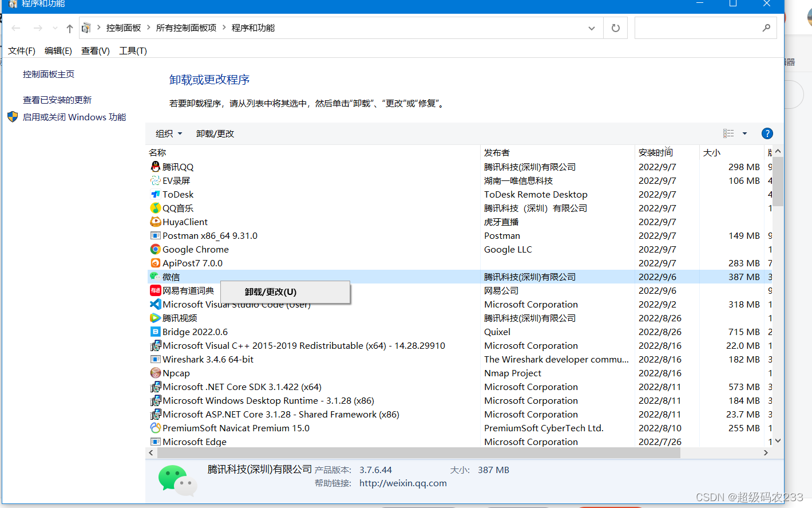This screenshot has height=508, width=812.
Task: Open the 文件(F) menu
Action: pyautogui.click(x=22, y=51)
